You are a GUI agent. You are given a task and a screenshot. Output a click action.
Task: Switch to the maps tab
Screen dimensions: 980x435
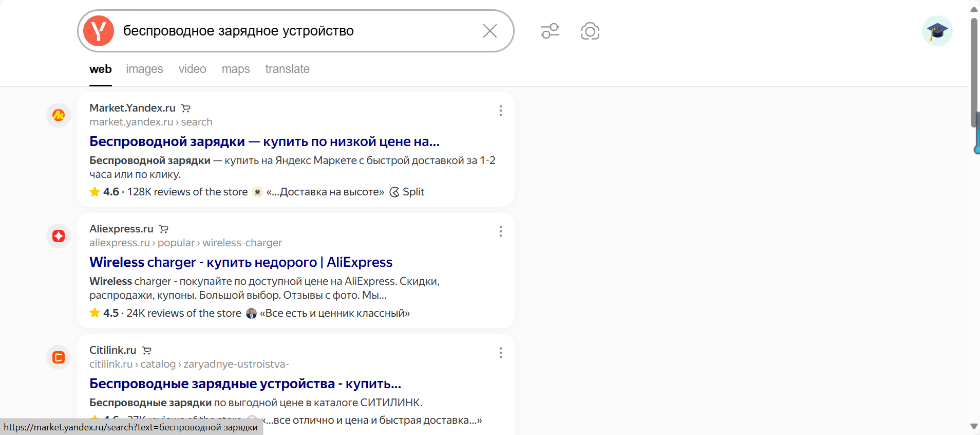click(x=236, y=69)
